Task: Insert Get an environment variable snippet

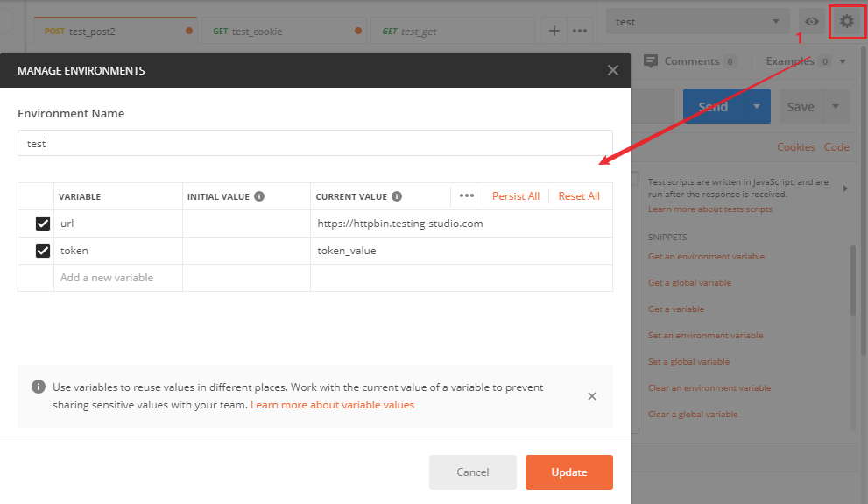Action: tap(706, 257)
